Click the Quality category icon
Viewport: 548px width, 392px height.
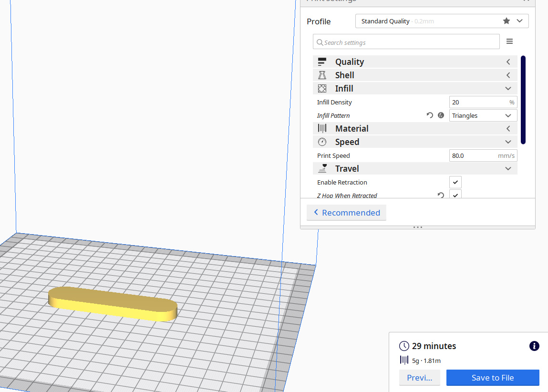(x=322, y=62)
